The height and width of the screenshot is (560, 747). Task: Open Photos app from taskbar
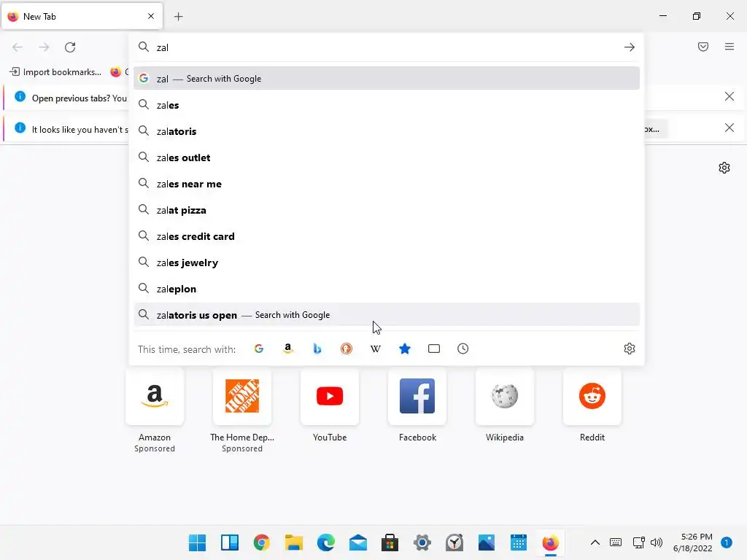point(487,542)
